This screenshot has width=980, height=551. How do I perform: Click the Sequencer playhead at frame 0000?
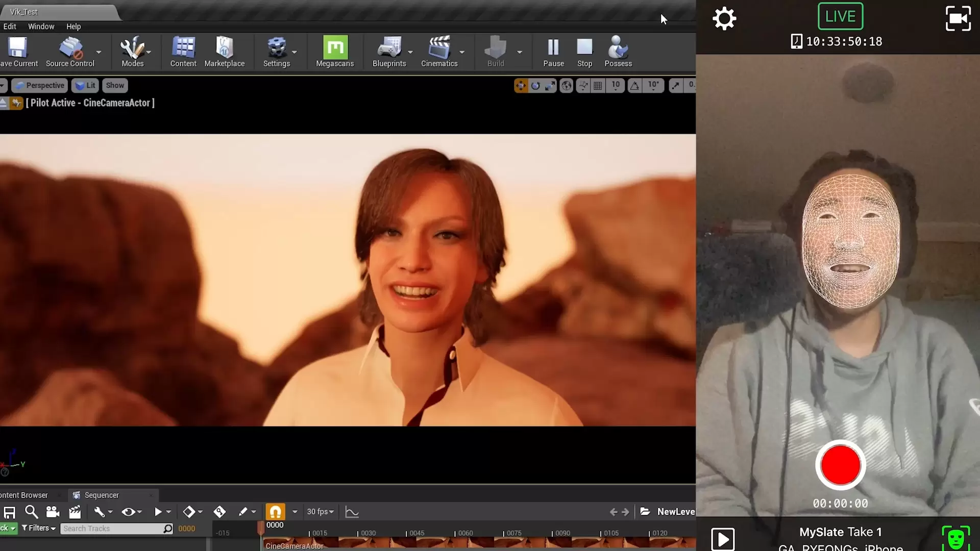(261, 528)
